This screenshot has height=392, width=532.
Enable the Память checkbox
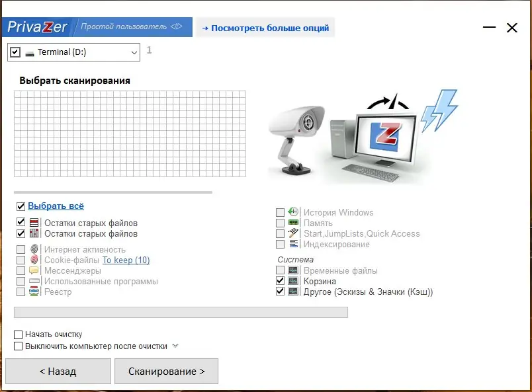pos(280,223)
